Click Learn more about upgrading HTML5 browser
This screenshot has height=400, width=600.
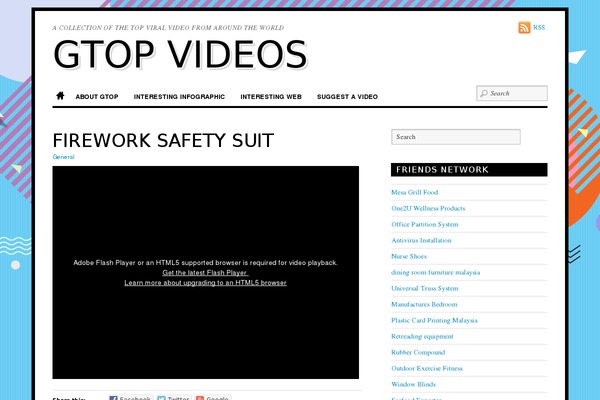[x=205, y=283]
